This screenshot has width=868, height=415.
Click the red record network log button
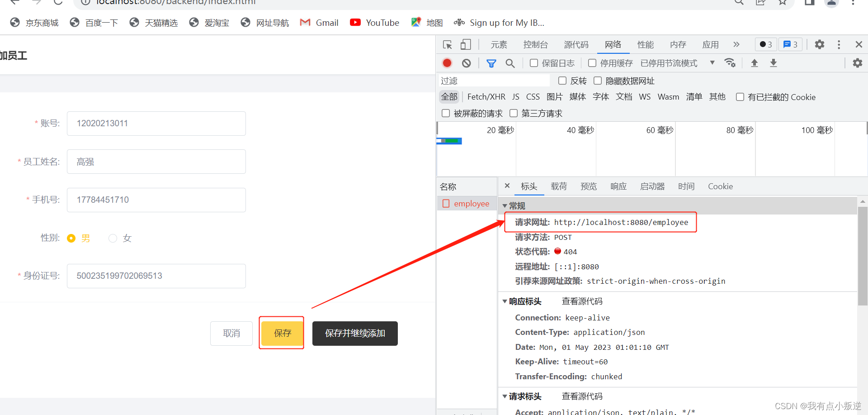(x=447, y=63)
